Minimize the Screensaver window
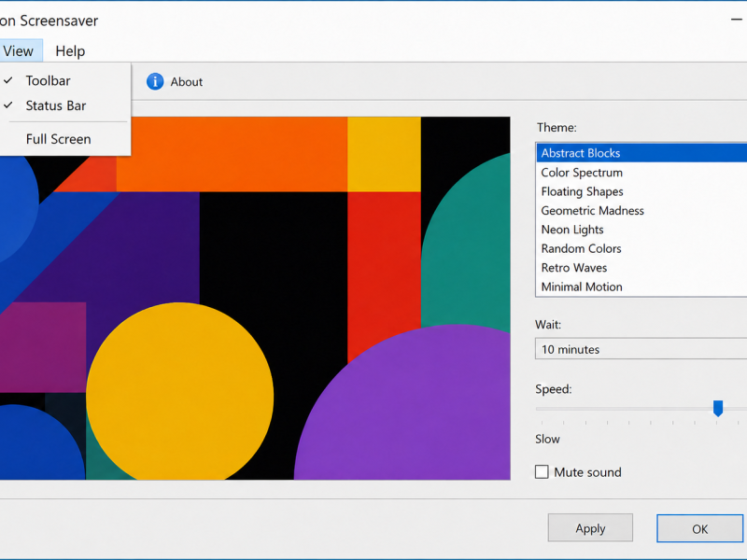 737,20
